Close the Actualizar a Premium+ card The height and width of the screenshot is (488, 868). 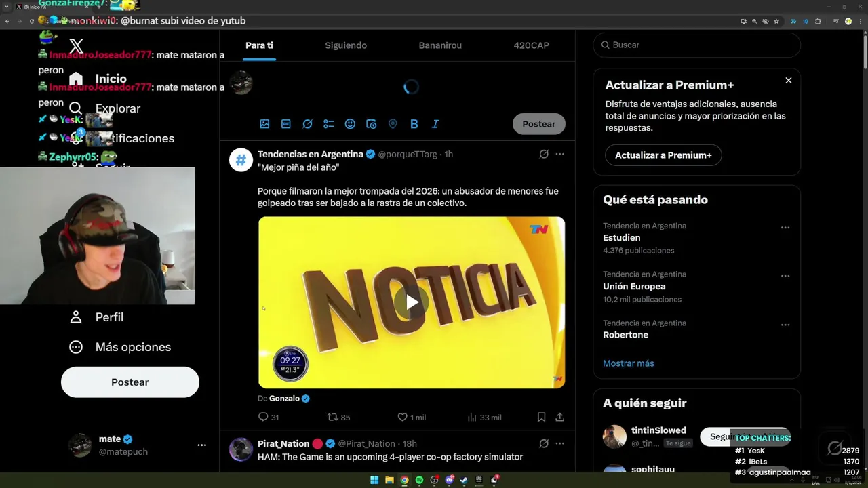789,81
